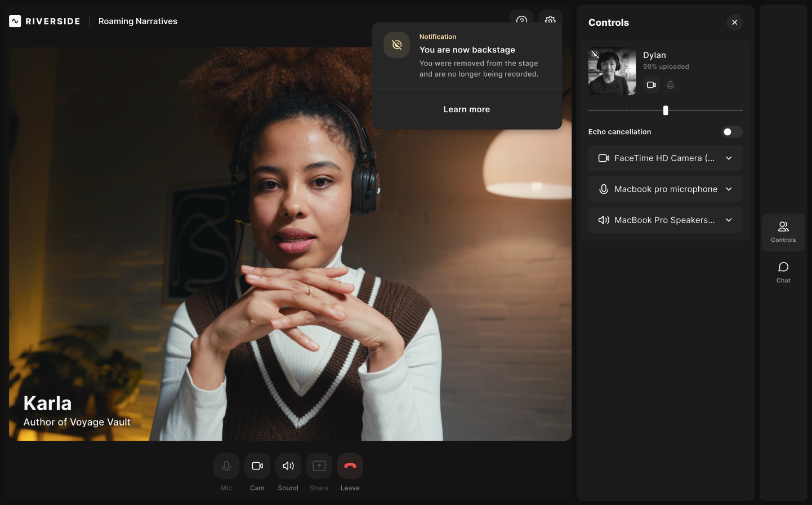Viewport: 812px width, 505px height.
Task: Click the Share screen button
Action: click(x=319, y=466)
